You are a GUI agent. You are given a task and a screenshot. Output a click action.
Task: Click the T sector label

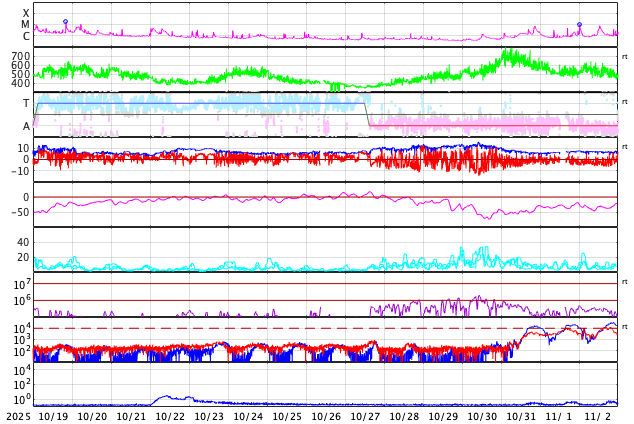[x=26, y=104]
